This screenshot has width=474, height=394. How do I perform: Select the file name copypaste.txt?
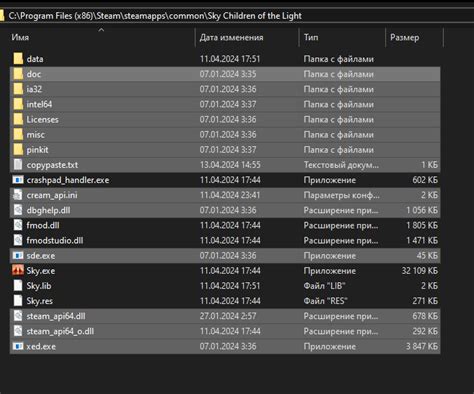pyautogui.click(x=52, y=165)
